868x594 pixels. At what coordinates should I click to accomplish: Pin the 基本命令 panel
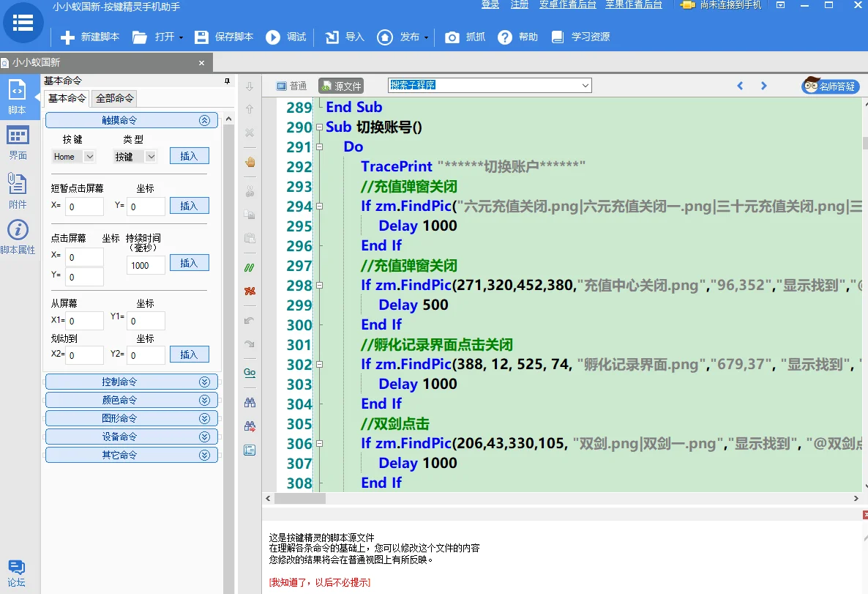227,81
